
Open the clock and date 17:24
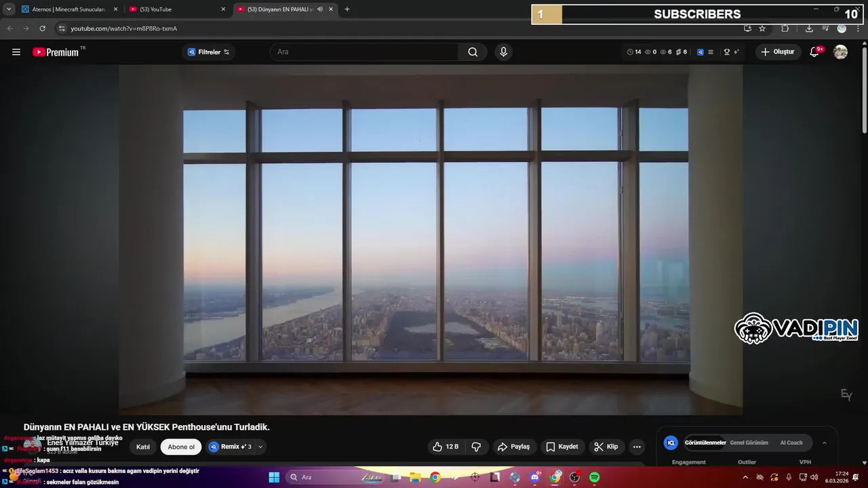pyautogui.click(x=837, y=477)
